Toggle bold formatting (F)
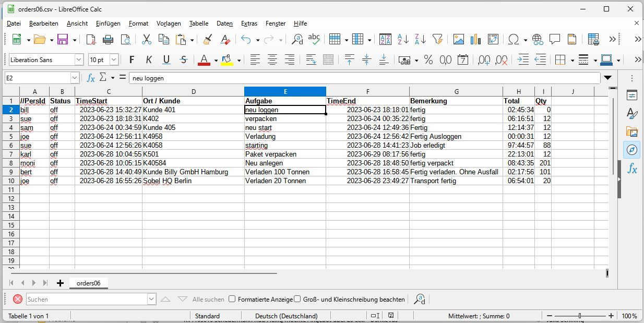 132,60
